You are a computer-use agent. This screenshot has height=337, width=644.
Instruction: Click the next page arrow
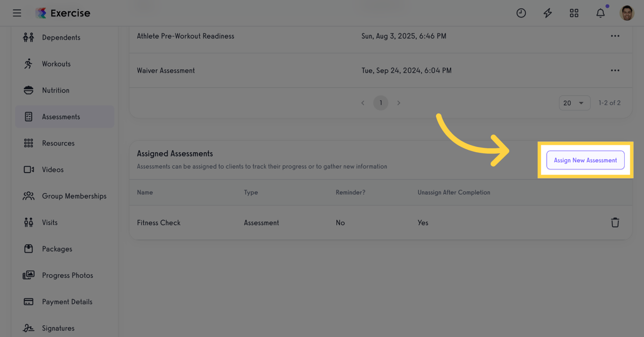(x=398, y=102)
